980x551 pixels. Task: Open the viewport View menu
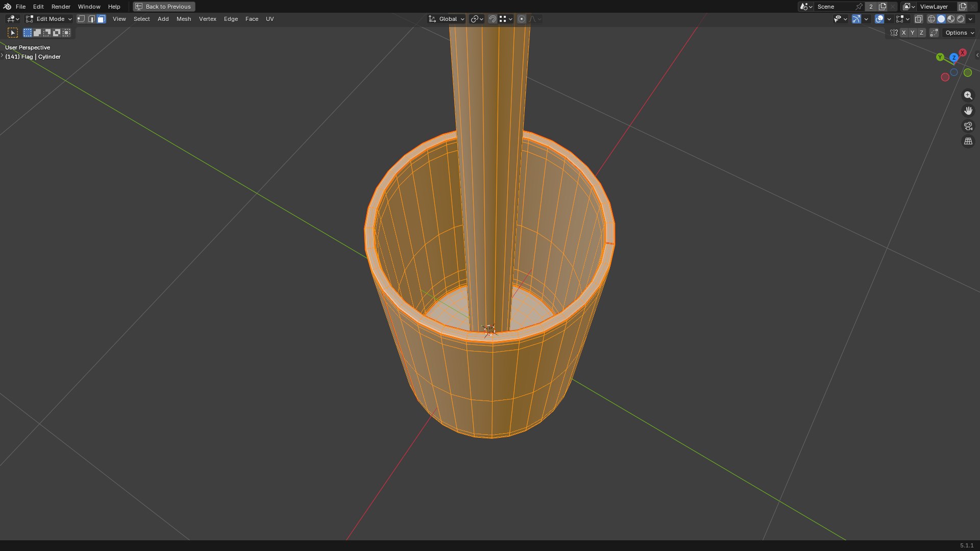119,19
